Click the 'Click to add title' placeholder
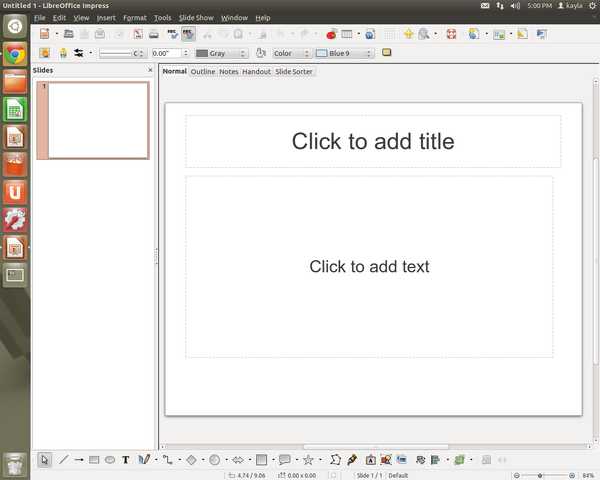 [373, 141]
